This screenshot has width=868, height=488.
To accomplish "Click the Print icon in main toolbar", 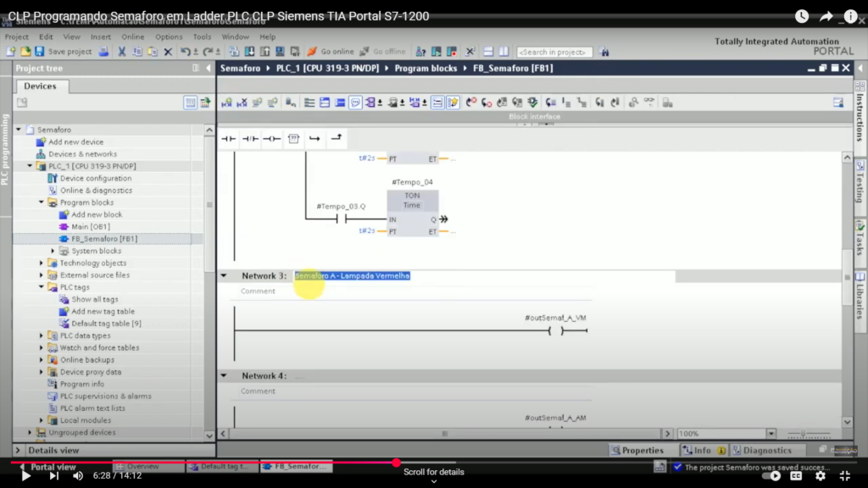I will point(103,52).
